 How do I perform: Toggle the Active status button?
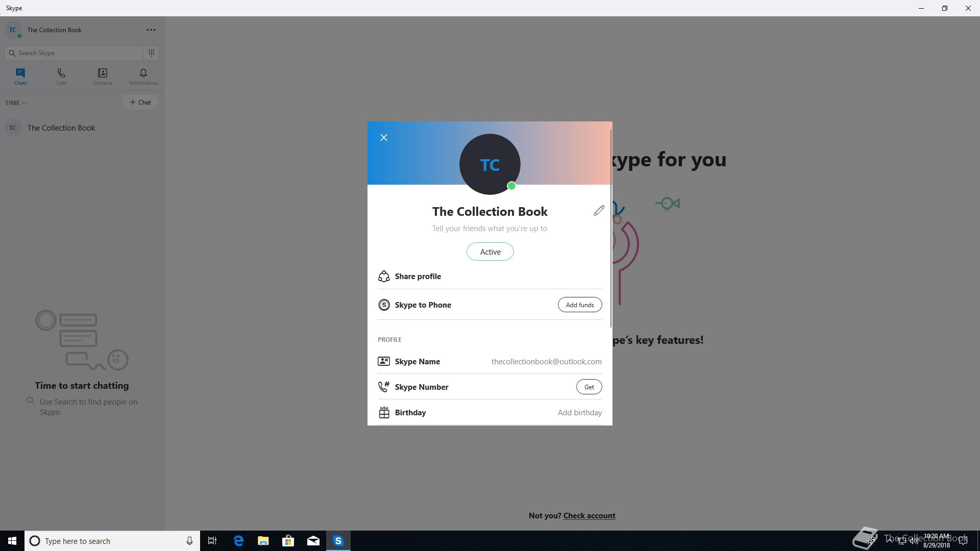pyautogui.click(x=490, y=252)
